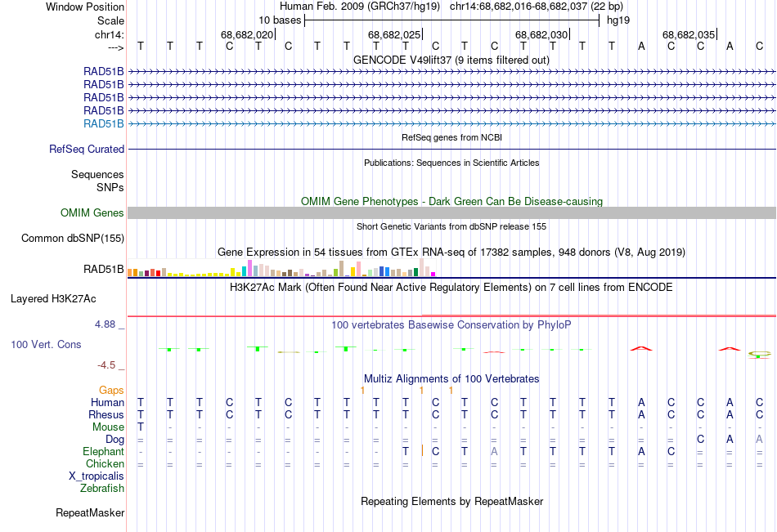Click the Layered H3K27Ac label
The height and width of the screenshot is (532, 777).
[x=53, y=299]
